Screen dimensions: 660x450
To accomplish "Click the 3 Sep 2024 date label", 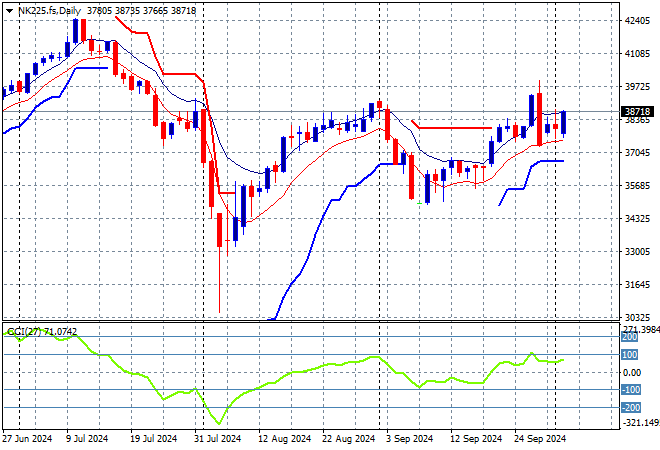I will [x=409, y=438].
